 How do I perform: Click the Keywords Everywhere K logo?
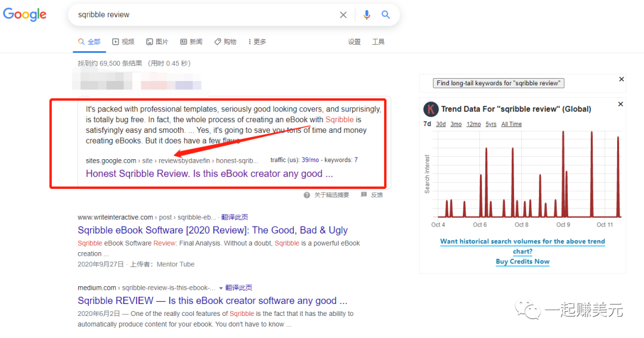tap(431, 109)
